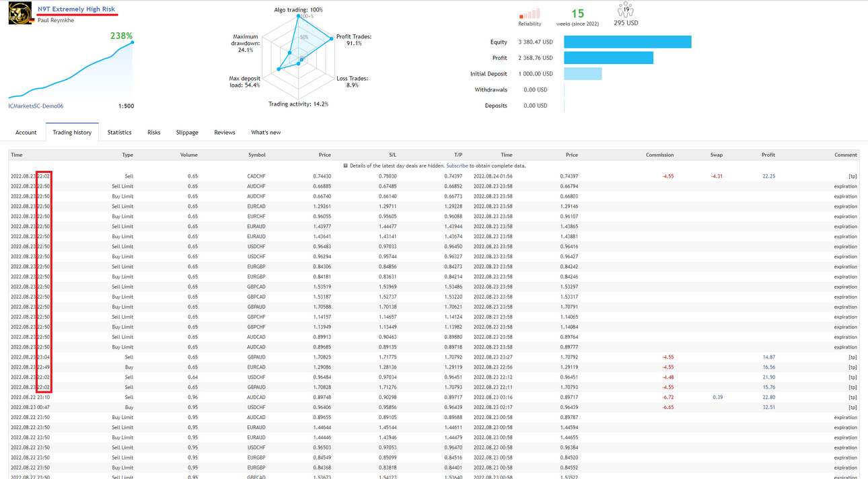The height and width of the screenshot is (479, 868).
Task: Click the Symbol column header
Action: 256,155
